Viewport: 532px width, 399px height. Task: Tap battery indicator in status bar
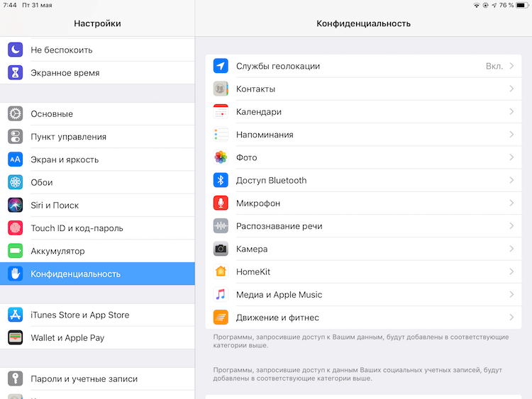click(x=522, y=5)
